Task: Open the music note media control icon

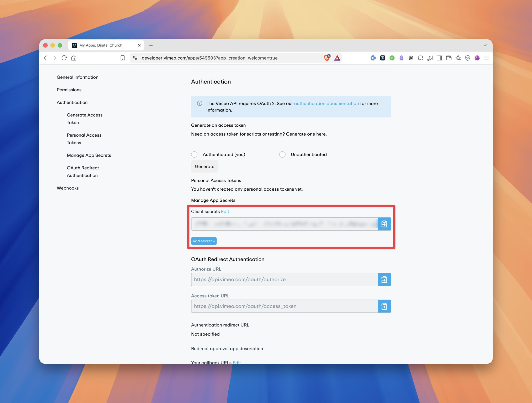Action: [430, 58]
